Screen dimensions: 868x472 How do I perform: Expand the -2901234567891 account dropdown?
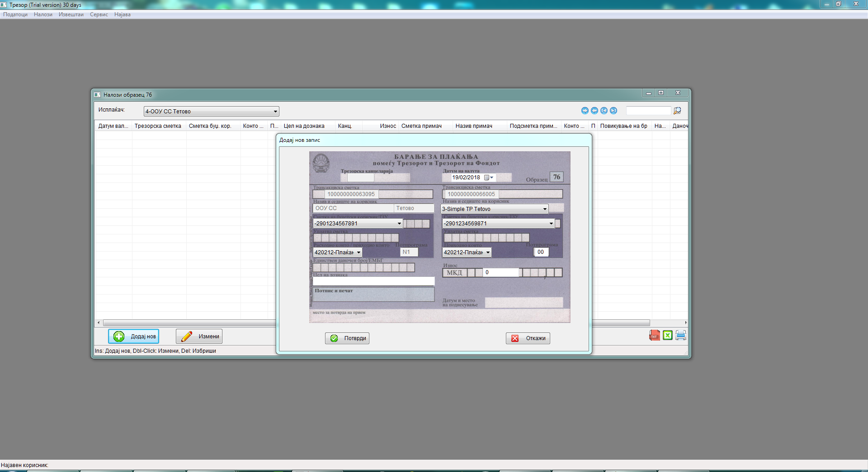pos(399,224)
